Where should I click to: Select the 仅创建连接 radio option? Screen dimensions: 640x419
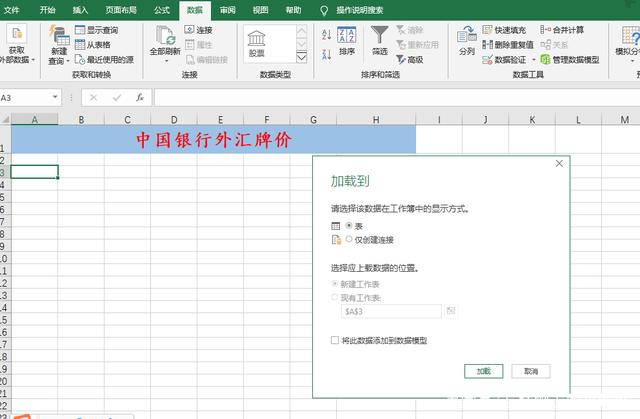[x=349, y=240]
